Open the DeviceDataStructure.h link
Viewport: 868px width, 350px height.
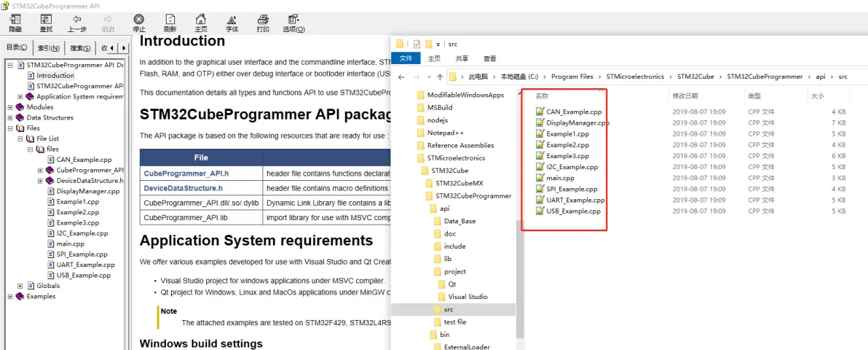185,188
